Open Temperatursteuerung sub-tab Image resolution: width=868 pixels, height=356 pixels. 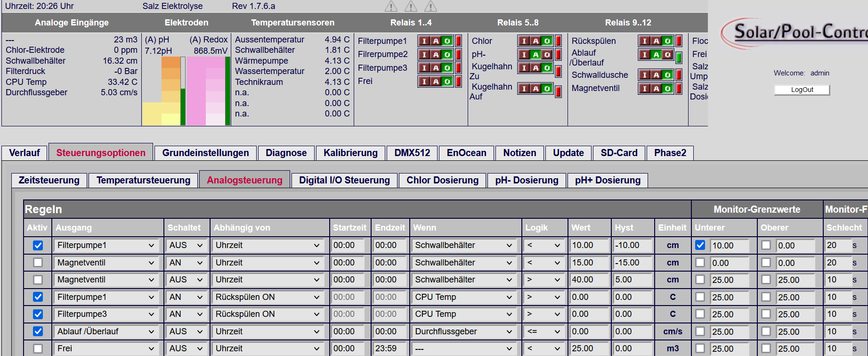(x=144, y=180)
